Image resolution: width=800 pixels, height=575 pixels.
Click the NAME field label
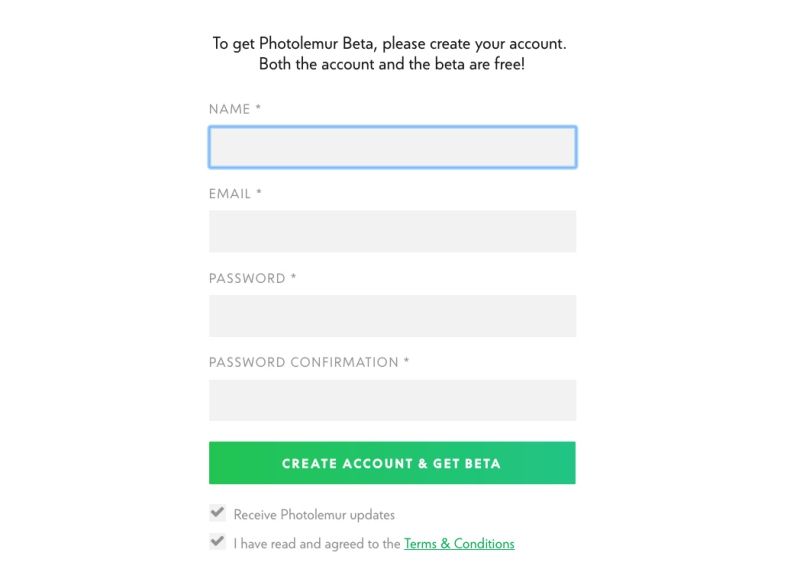[x=229, y=109]
